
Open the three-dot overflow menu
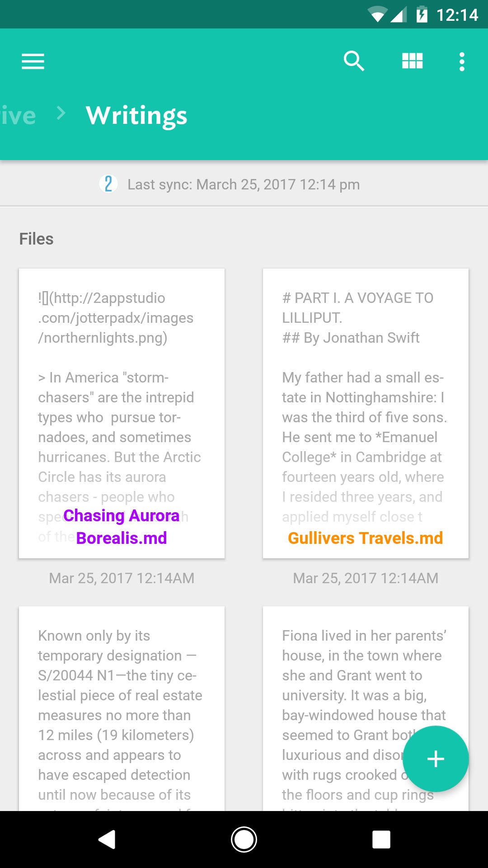click(461, 61)
